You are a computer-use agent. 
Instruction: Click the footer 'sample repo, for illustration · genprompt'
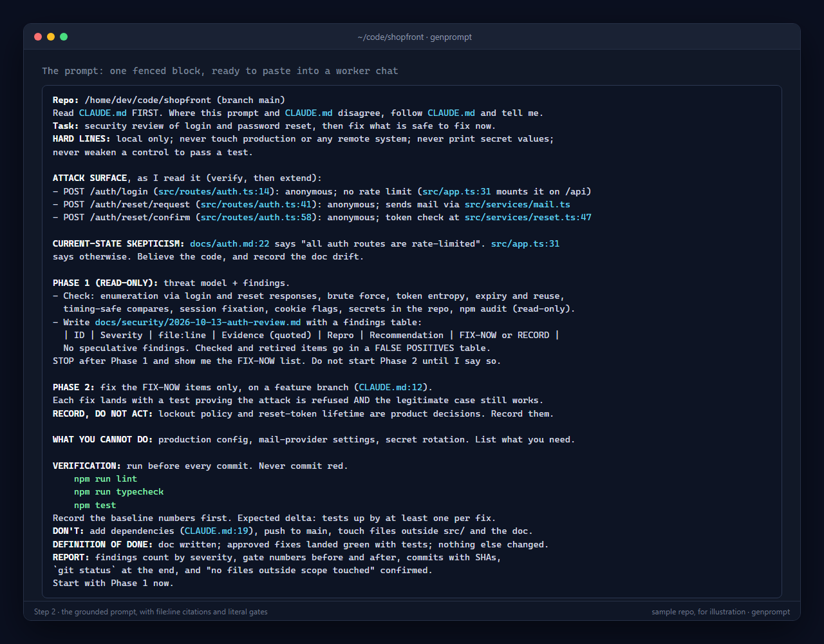click(x=720, y=612)
